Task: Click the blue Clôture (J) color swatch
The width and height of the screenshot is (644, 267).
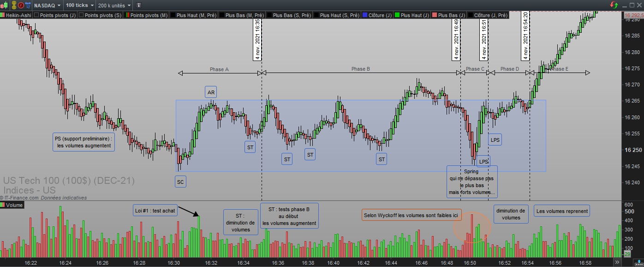Action: tap(364, 15)
